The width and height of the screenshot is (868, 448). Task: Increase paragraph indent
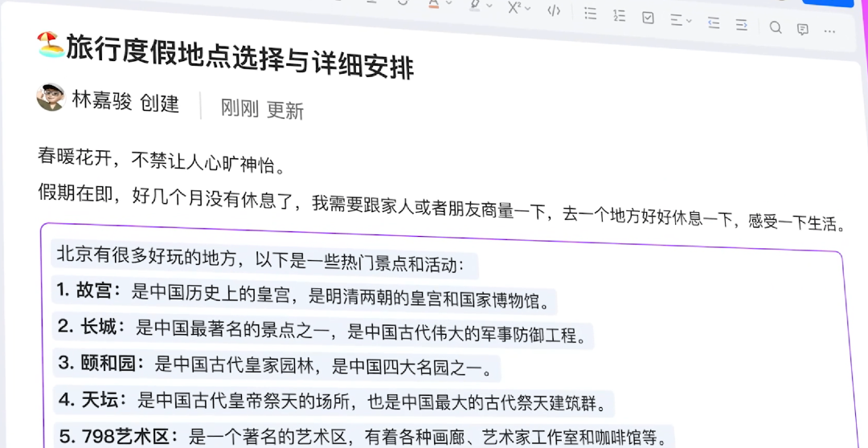coord(741,24)
